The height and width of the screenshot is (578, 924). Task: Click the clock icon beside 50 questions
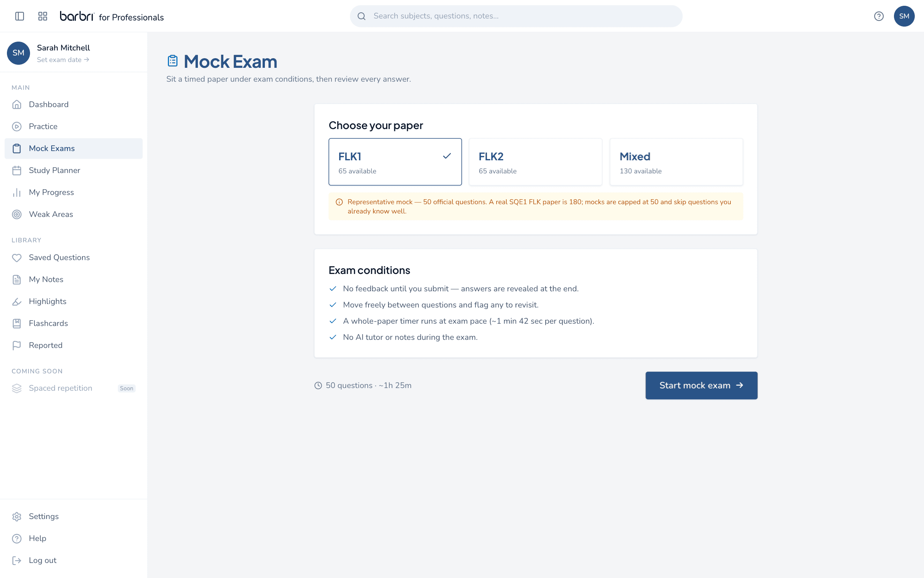coord(318,385)
